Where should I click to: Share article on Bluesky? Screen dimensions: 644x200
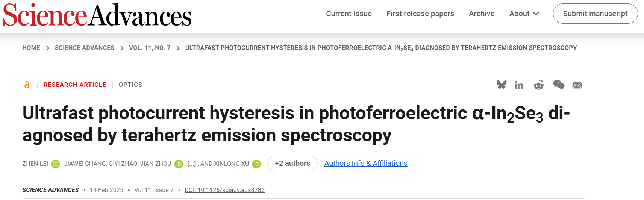502,85
